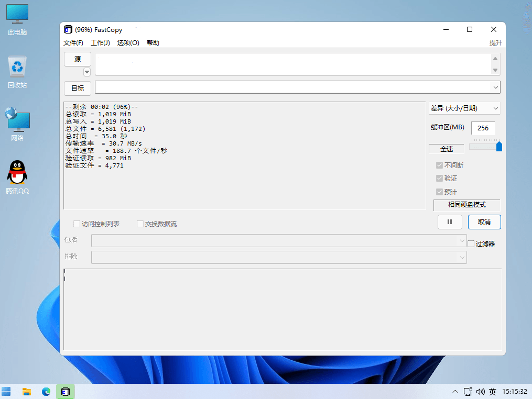This screenshot has width=532, height=399.
Task: Click the 全速 speed button
Action: coord(447,149)
